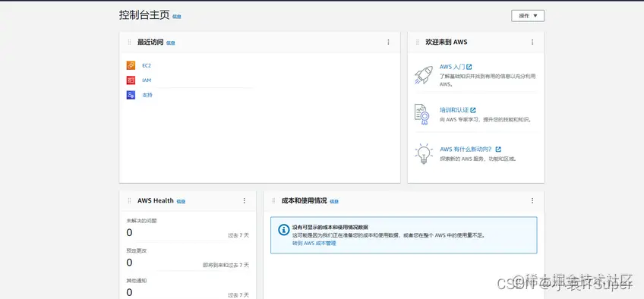Click the 预定更改 label
This screenshot has height=299, width=644.
coord(137,250)
